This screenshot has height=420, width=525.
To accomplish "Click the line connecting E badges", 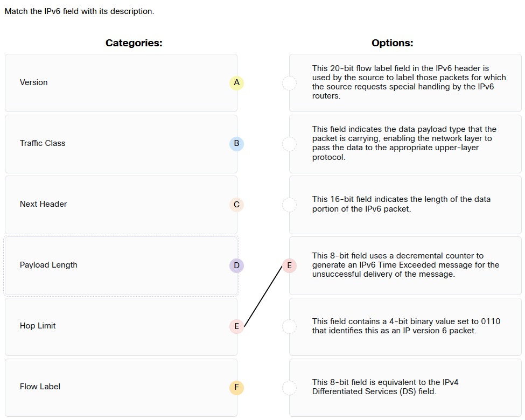I will [x=264, y=296].
